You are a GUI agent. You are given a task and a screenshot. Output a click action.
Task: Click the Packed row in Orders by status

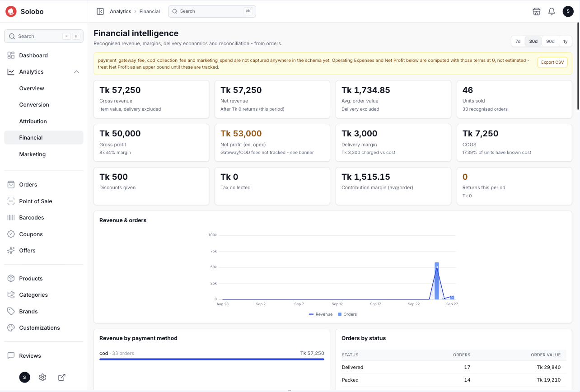454,380
